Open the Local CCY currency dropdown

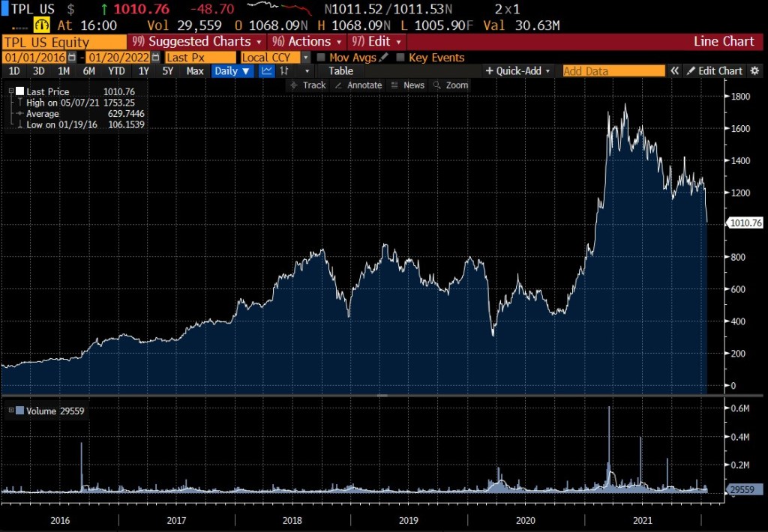point(305,58)
